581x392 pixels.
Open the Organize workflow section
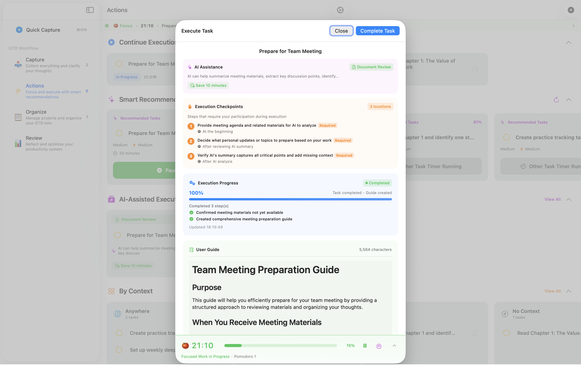36,112
